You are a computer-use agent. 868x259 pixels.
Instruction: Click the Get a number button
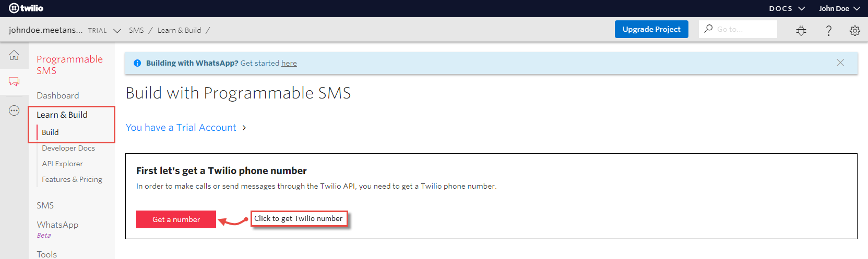coord(176,219)
